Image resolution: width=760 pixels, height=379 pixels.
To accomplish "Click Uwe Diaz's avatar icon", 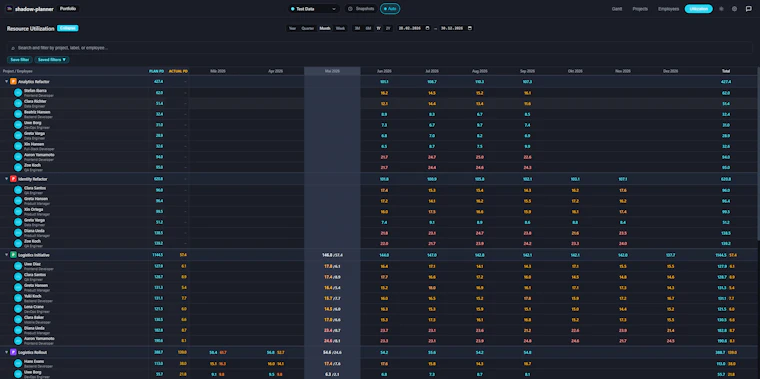I will coord(18,266).
